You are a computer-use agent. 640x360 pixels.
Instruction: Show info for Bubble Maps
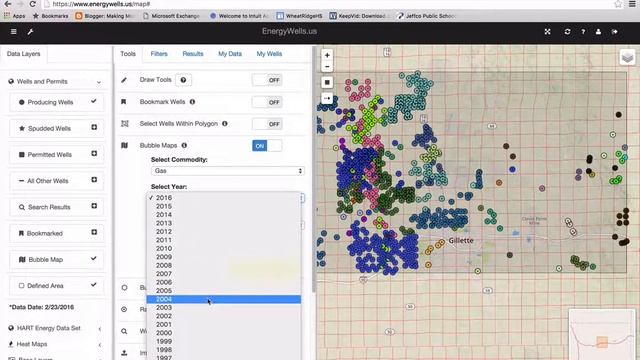pos(184,145)
